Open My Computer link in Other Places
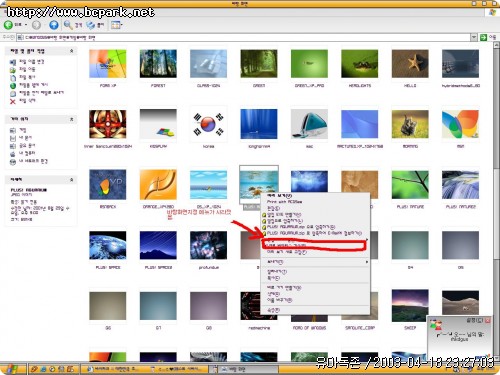The height and width of the screenshot is (375, 500). [27, 153]
